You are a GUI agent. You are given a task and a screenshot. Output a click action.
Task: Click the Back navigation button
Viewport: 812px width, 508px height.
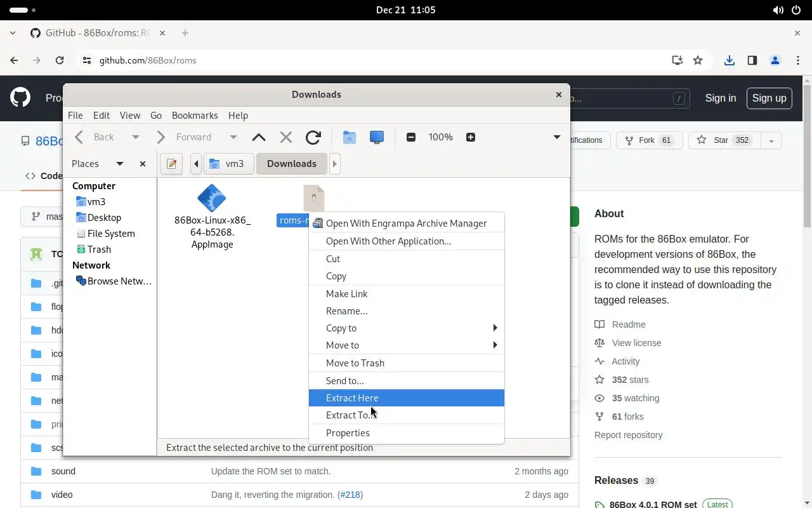tap(94, 137)
